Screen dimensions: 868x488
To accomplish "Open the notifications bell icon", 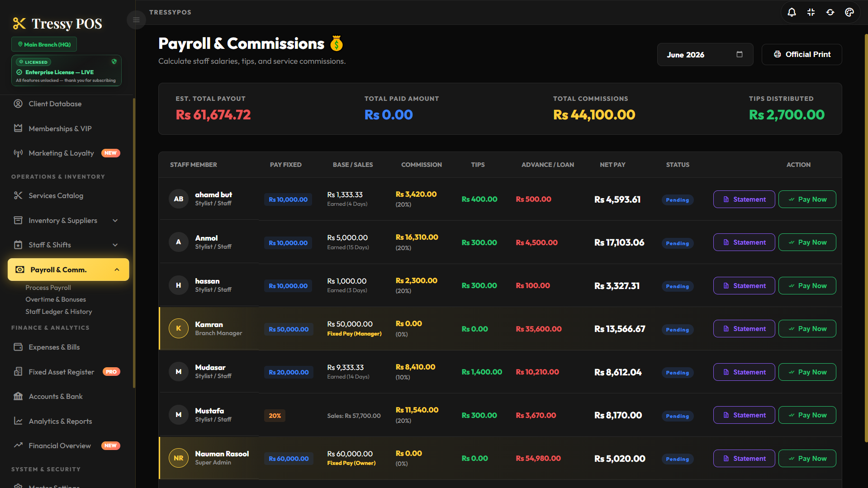I will pyautogui.click(x=792, y=12).
